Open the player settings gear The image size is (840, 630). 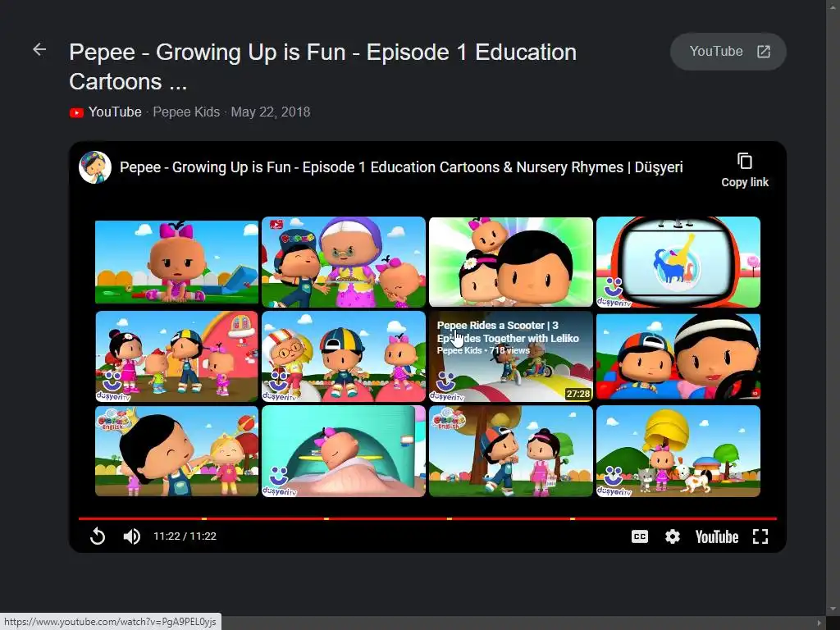click(673, 536)
